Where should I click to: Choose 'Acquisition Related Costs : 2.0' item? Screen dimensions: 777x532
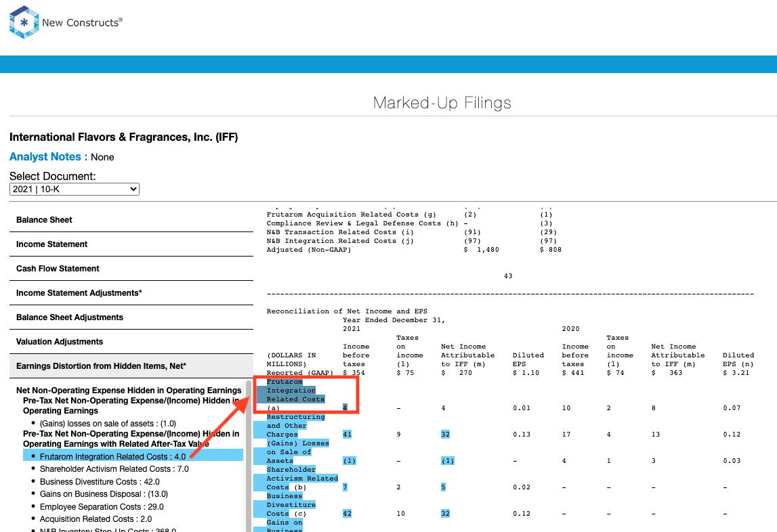[x=96, y=519]
